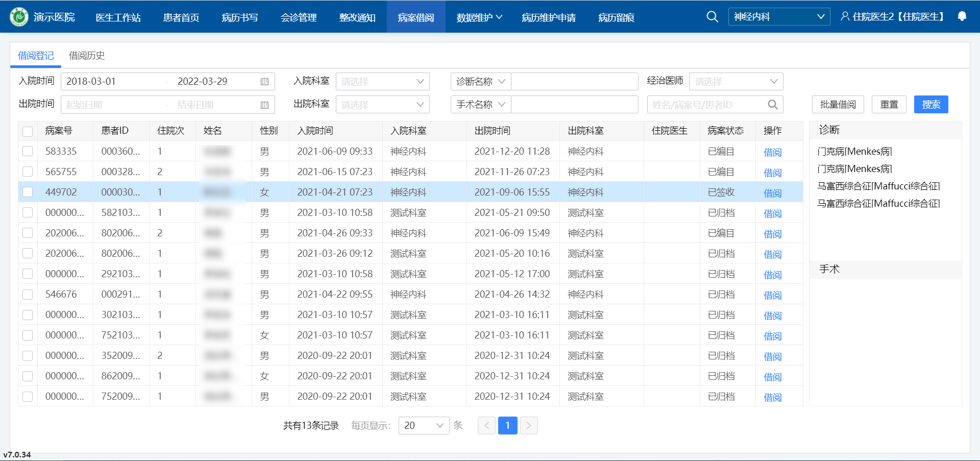The image size is (980, 461).
Task: Go to next page arrow
Action: [529, 425]
